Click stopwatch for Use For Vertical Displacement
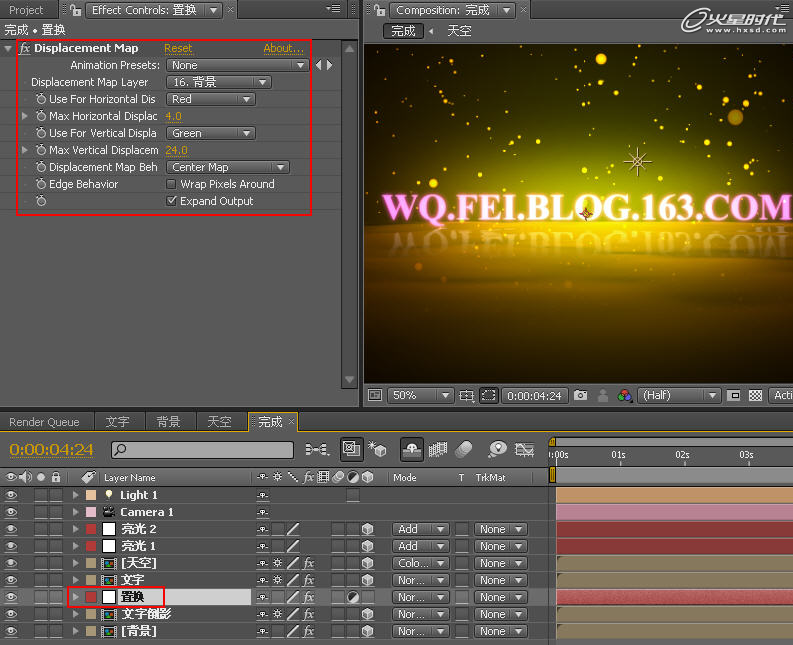This screenshot has height=645, width=793. [41, 133]
